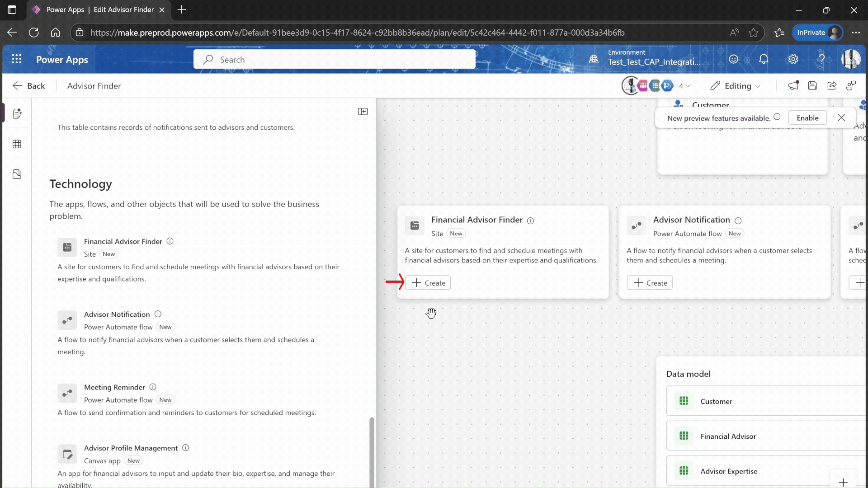Enable the new preview features
Viewport: 868px width, 488px height.
807,118
